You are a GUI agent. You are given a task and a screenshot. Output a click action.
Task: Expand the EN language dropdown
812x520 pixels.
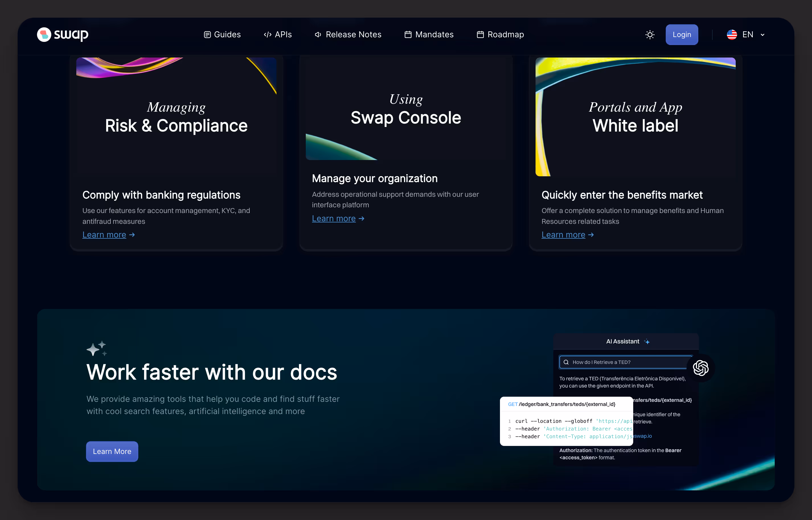pos(746,34)
